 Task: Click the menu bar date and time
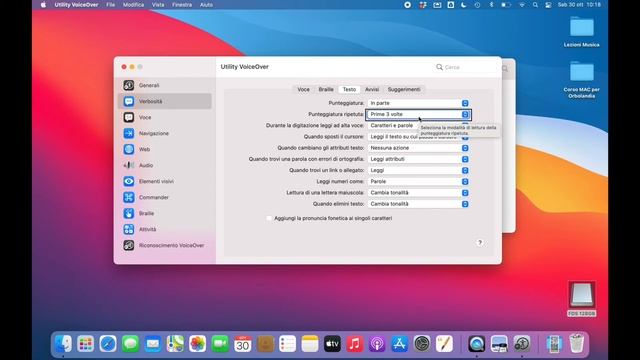pos(579,5)
